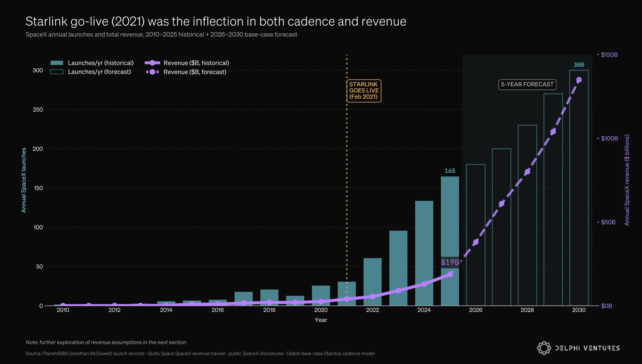This screenshot has height=364, width=642.
Task: Click the 2030 forecast revenue data point
Action: [579, 80]
